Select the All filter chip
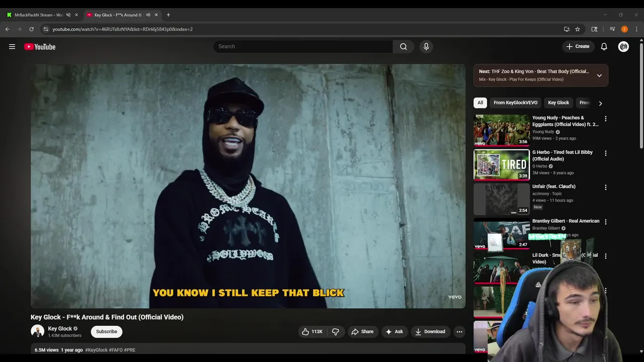The height and width of the screenshot is (362, 644). click(x=480, y=103)
